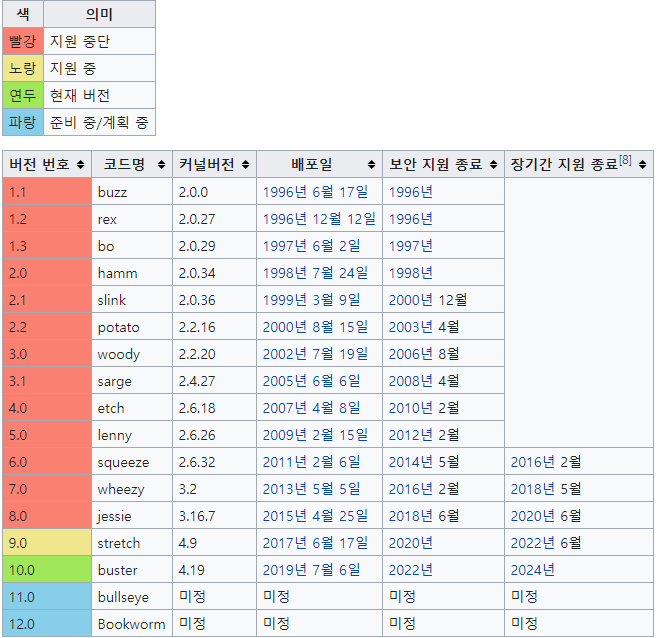The width and height of the screenshot is (657, 638).
Task: Follow the 2013년 5월 5일 link
Action: pyautogui.click(x=311, y=489)
